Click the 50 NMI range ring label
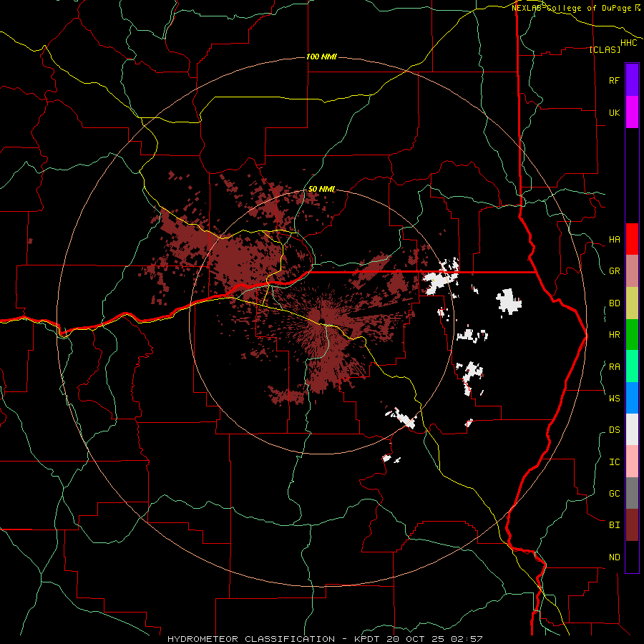This screenshot has height=644, width=644. [321, 189]
